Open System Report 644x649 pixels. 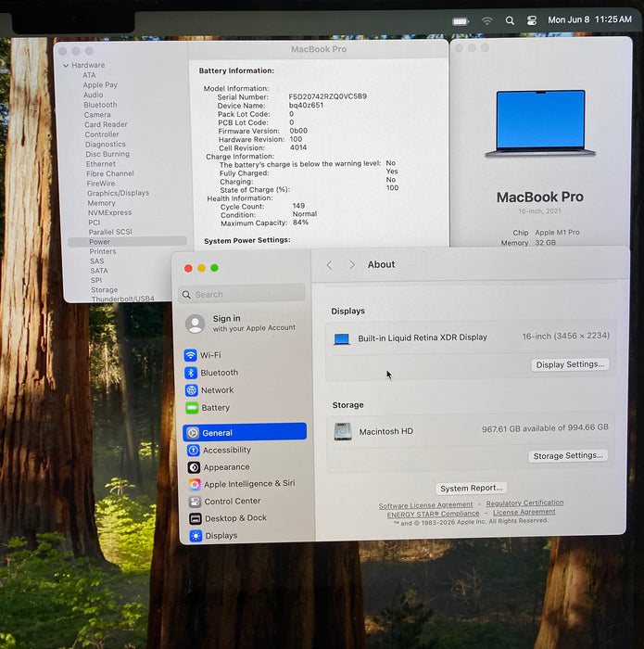click(471, 489)
